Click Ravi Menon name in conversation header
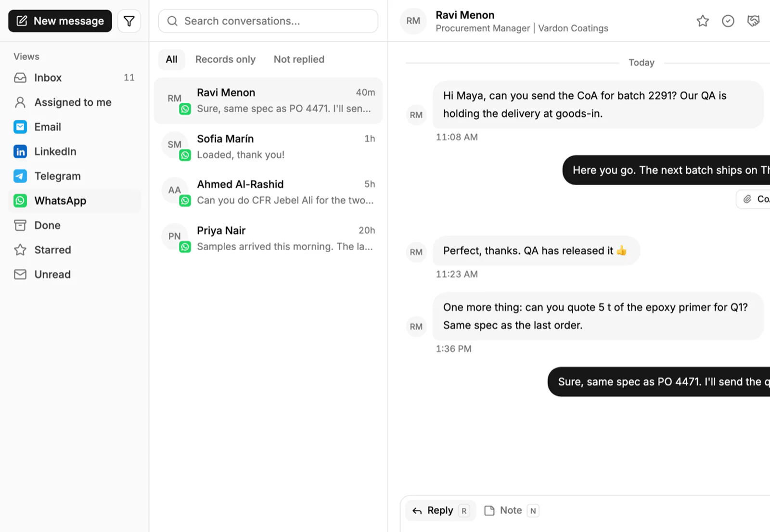The width and height of the screenshot is (770, 532). tap(465, 15)
